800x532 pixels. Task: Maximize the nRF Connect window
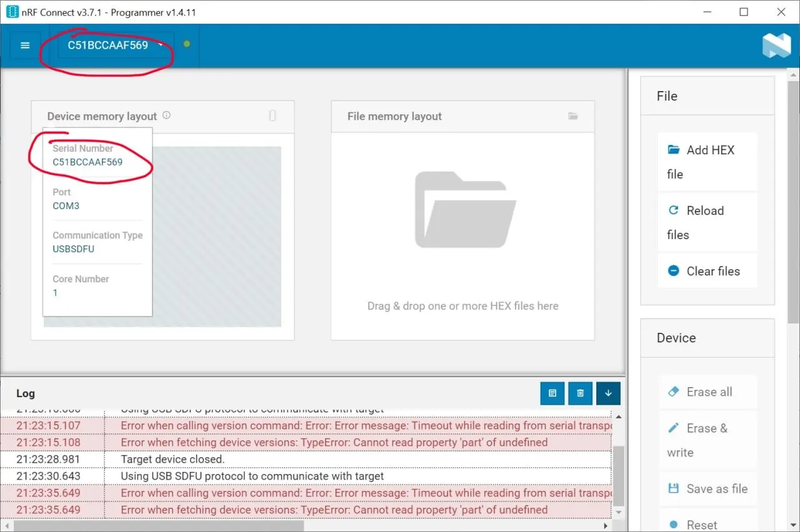coord(744,12)
